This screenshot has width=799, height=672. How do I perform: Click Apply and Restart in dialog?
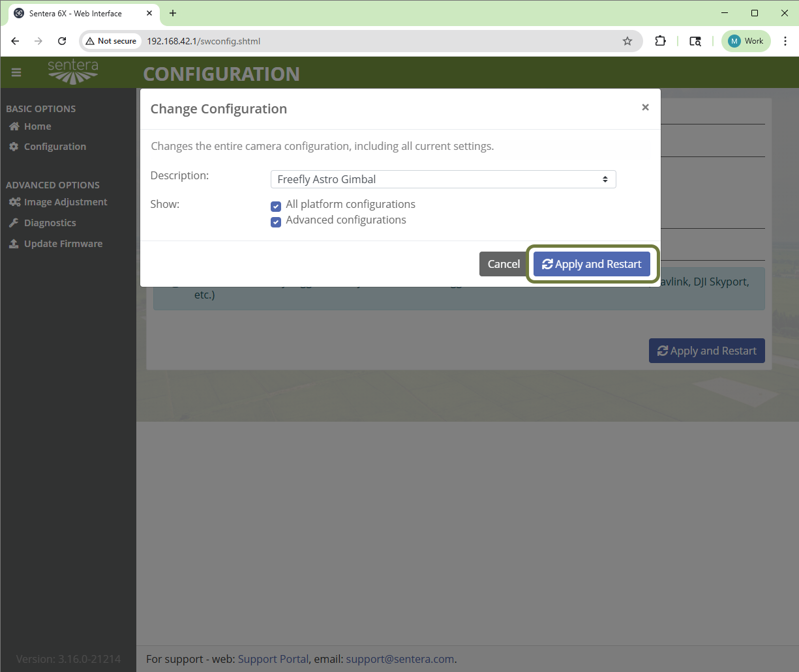(592, 264)
